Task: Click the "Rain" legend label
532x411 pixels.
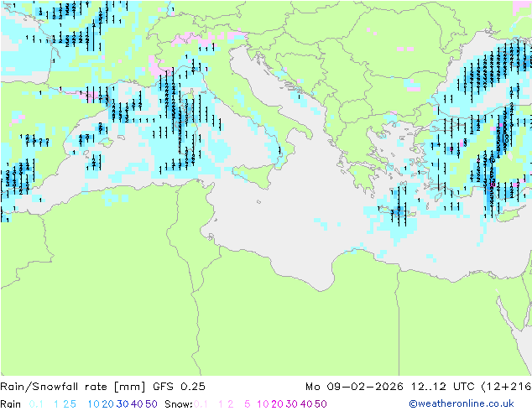Action: [11, 404]
